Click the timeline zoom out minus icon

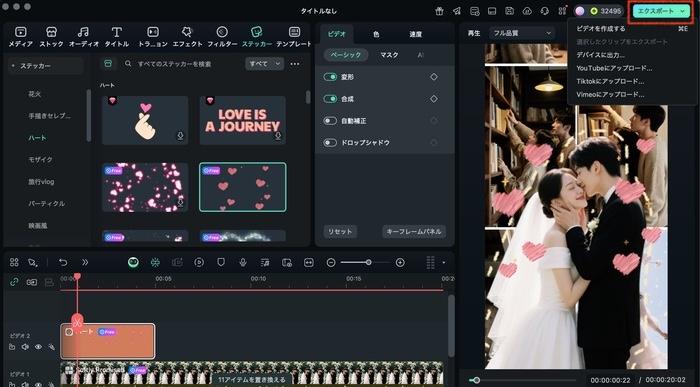(331, 262)
